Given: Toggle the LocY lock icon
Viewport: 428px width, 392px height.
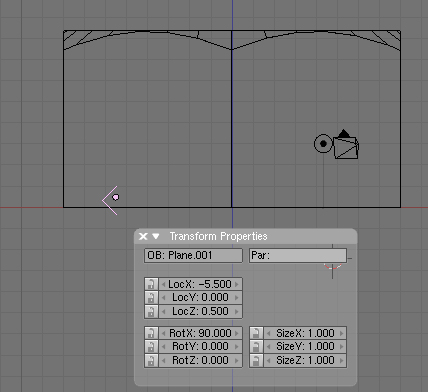Looking at the screenshot, I should [151, 298].
